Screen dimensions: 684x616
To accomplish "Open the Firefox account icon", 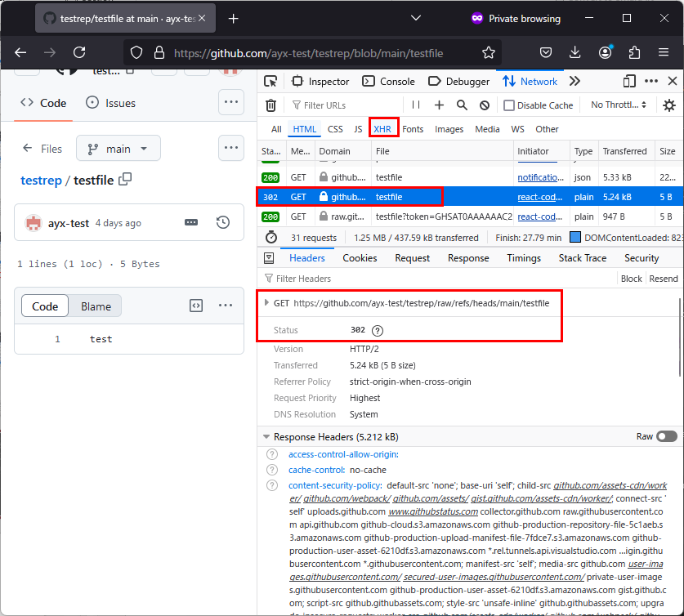I will (605, 53).
